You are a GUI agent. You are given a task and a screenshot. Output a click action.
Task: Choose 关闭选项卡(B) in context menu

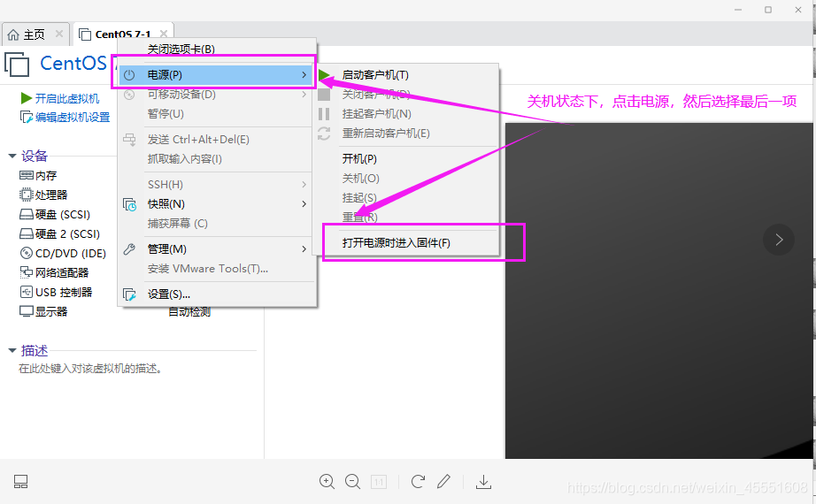pyautogui.click(x=181, y=50)
